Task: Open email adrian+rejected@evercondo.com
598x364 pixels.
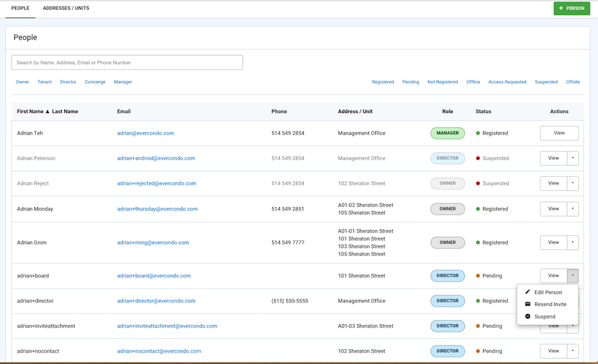Action: (x=157, y=183)
